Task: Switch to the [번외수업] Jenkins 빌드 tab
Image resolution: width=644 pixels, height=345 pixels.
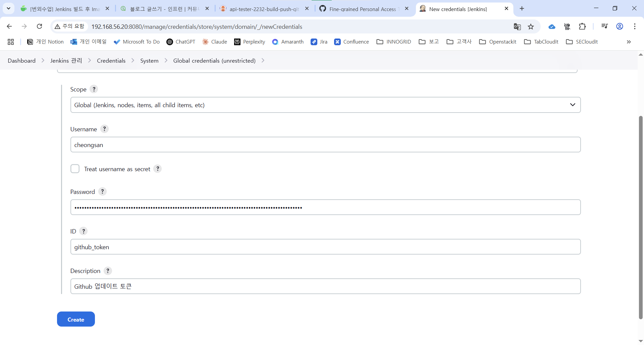Action: pos(65,9)
